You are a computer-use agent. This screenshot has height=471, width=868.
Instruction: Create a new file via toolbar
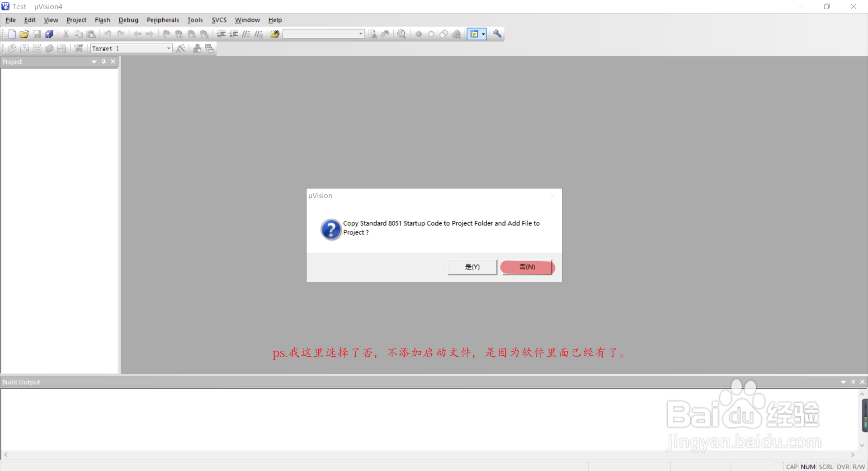tap(12, 34)
